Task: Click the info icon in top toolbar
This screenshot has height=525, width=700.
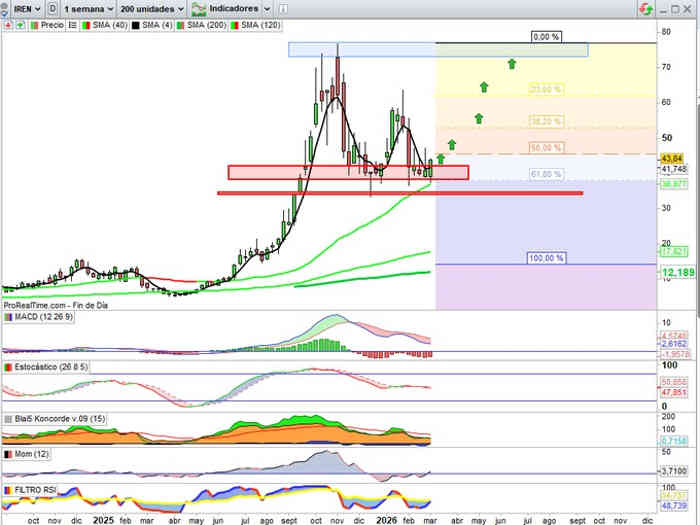Action: [x=282, y=7]
